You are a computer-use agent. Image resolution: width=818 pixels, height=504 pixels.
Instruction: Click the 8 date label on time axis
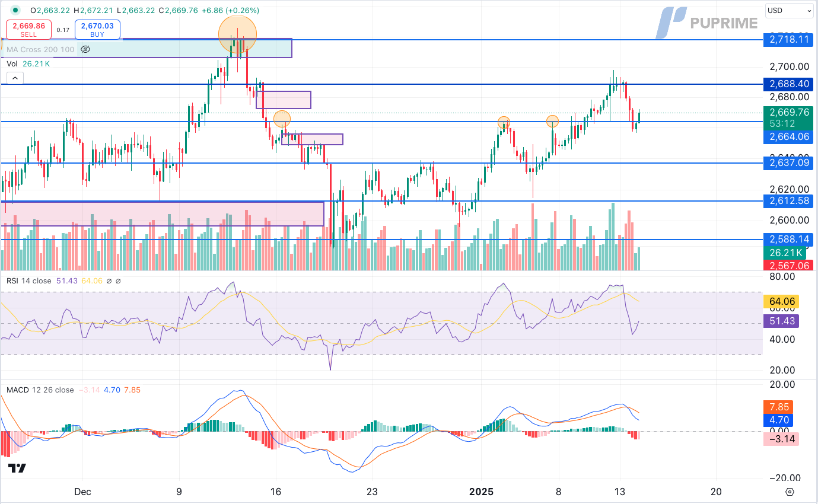tap(558, 492)
